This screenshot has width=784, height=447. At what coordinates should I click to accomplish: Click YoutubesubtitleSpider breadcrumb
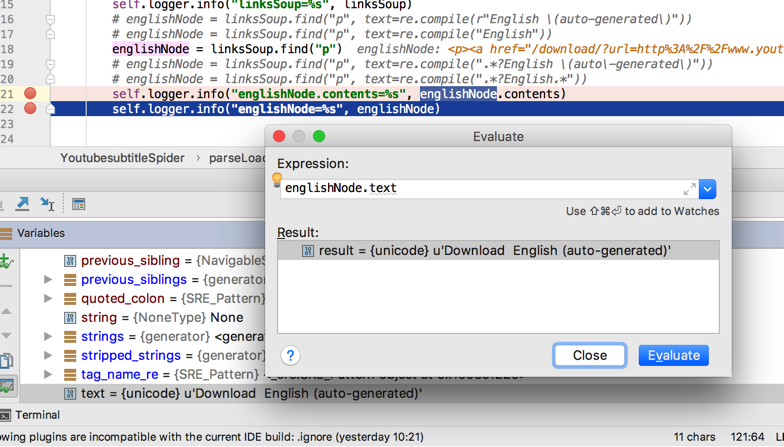point(122,158)
